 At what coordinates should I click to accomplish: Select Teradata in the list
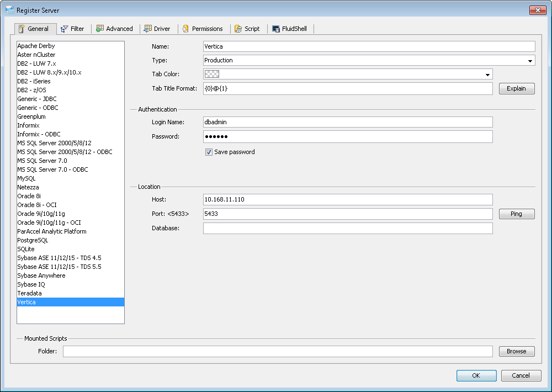[71, 293]
